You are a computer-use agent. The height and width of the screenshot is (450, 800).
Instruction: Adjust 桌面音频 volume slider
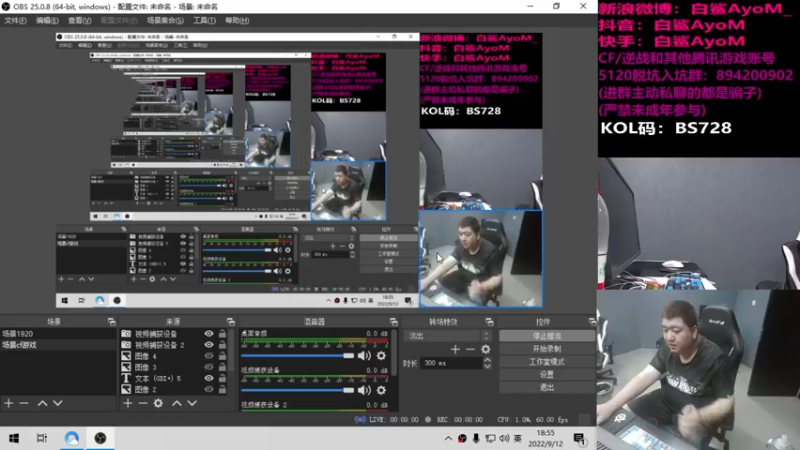[297, 356]
